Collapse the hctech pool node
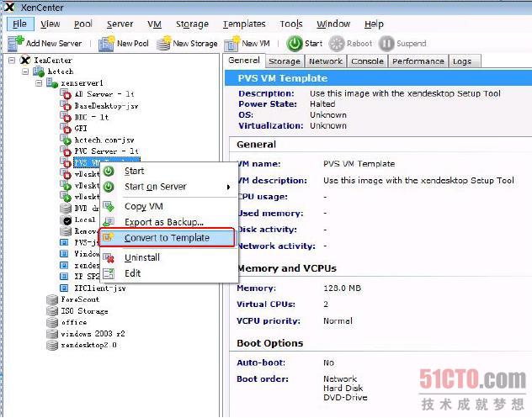 [x=25, y=71]
